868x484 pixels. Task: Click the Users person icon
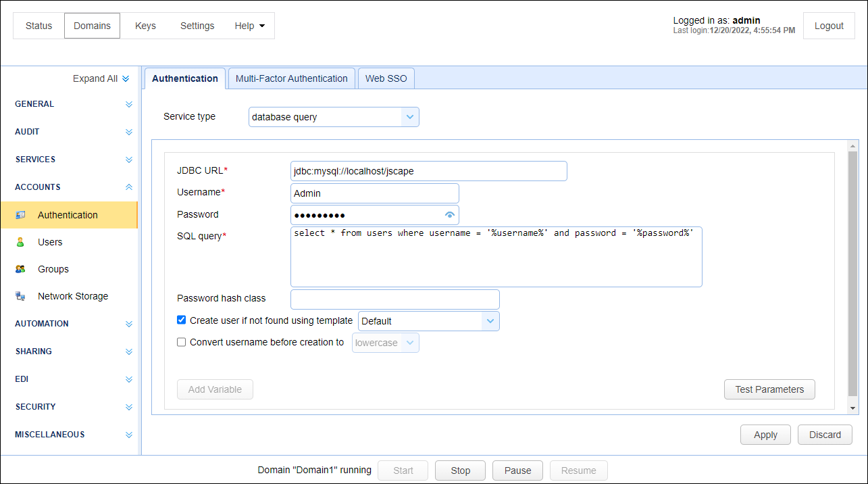pyautogui.click(x=20, y=242)
